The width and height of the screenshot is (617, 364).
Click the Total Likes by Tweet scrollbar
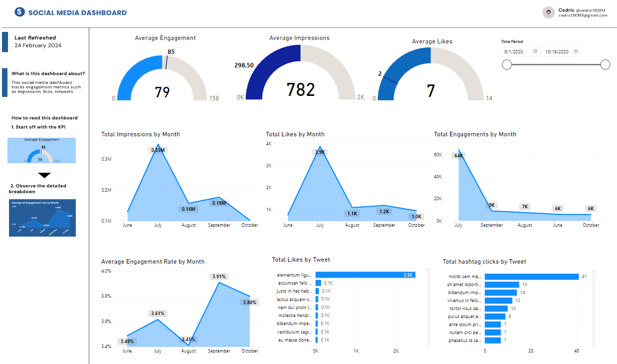tap(428, 308)
